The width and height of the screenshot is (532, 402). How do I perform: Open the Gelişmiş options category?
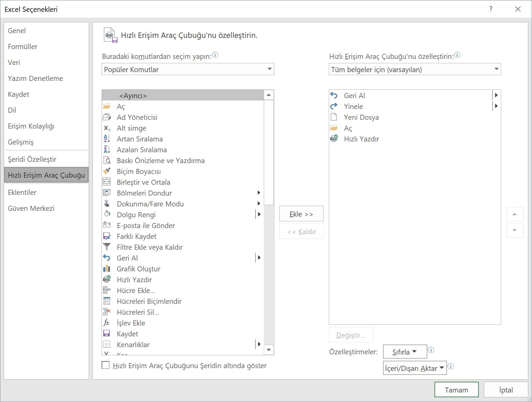pyautogui.click(x=46, y=142)
